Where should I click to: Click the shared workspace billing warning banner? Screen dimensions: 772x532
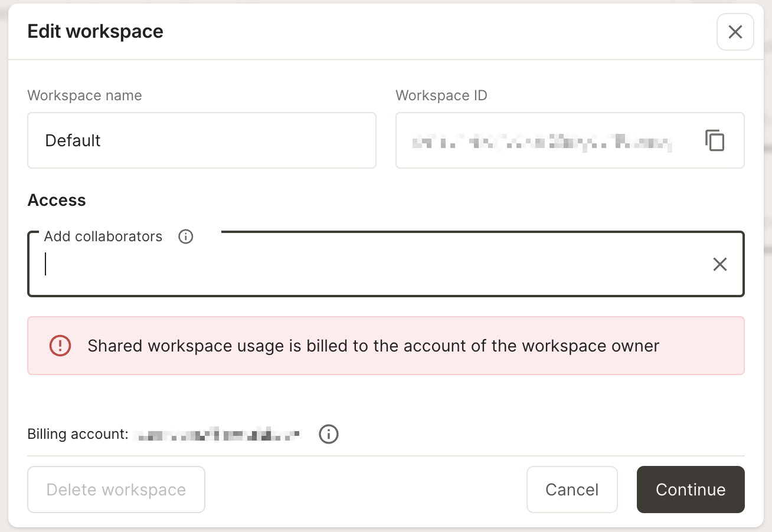click(386, 346)
